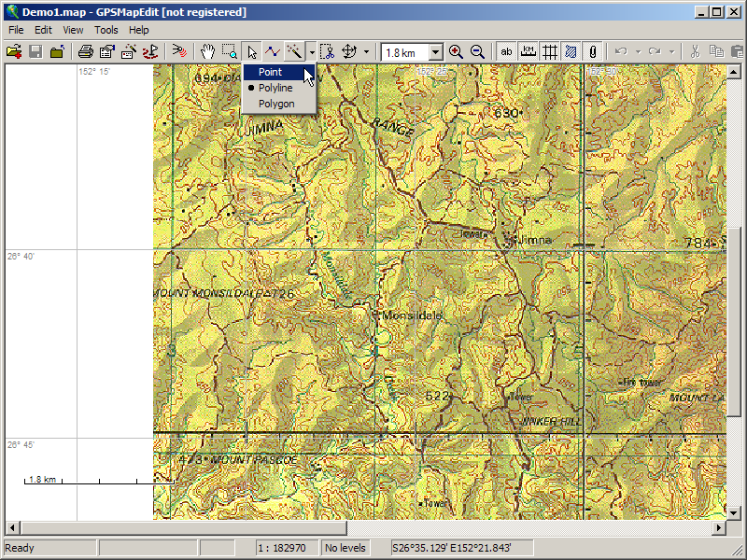Toggle the KM scale ruler button
Screen dimensions: 747x560
click(x=529, y=51)
